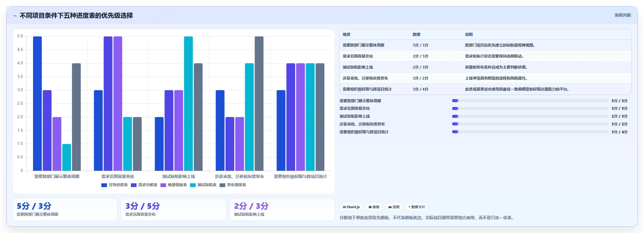Select the 3分 / 5分 data card

pos(174,209)
